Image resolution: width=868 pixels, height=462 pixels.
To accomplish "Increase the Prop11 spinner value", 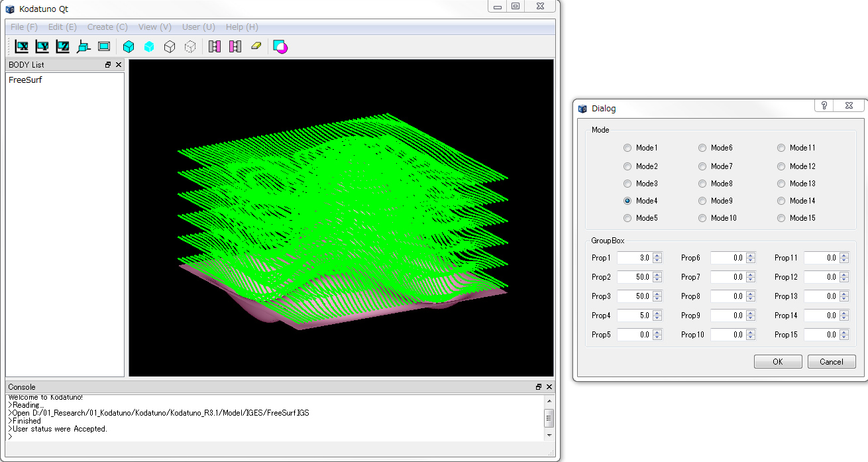I will (843, 255).
